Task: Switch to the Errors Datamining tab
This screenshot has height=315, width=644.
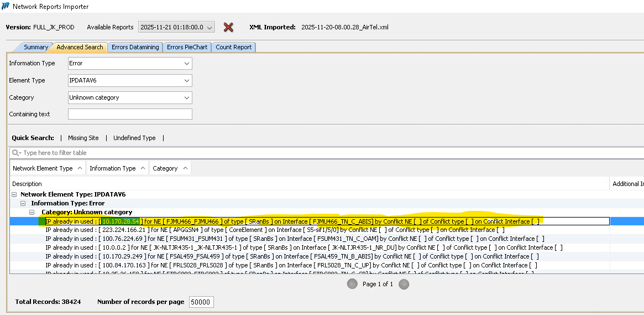Action: pos(135,48)
